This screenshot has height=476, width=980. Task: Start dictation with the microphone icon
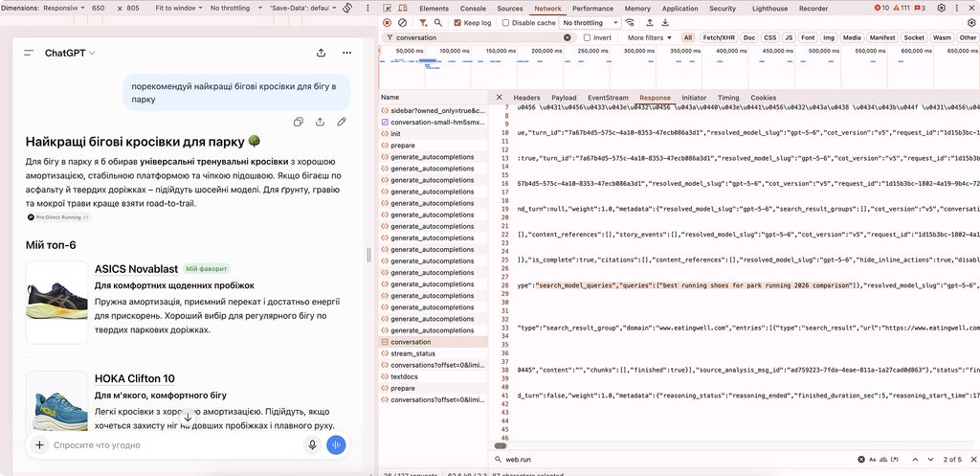[312, 445]
